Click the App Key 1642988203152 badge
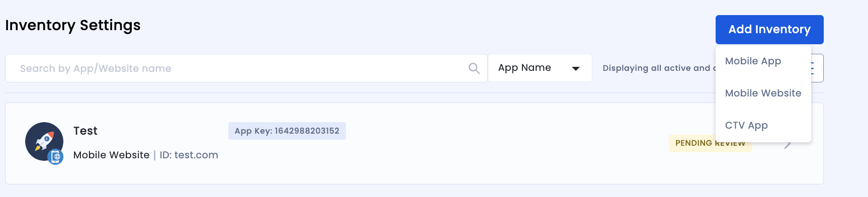 [x=287, y=131]
